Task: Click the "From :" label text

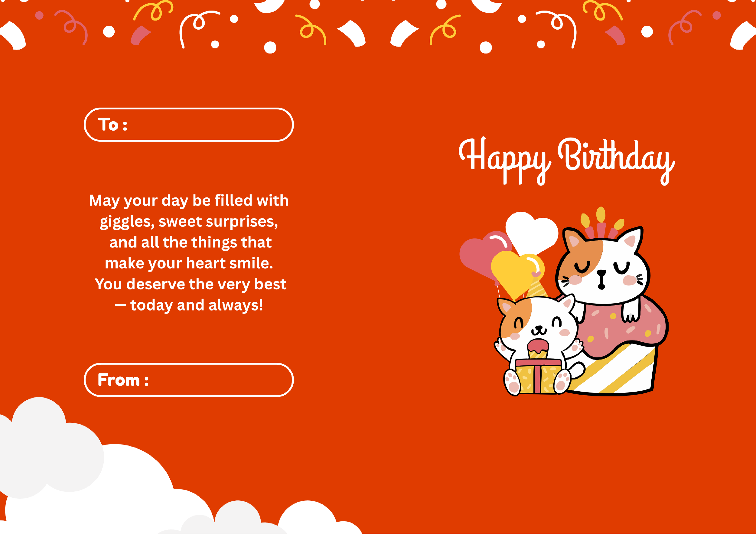Action: coord(123,380)
